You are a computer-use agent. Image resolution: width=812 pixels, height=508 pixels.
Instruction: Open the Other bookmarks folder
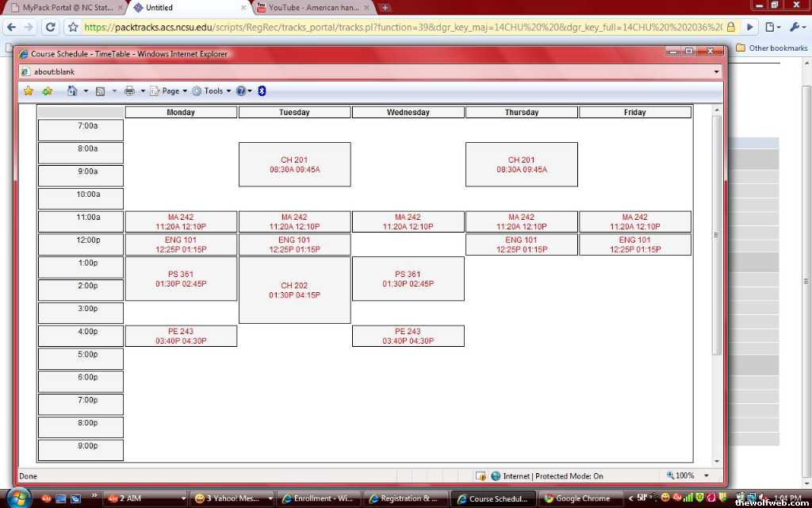tap(772, 48)
